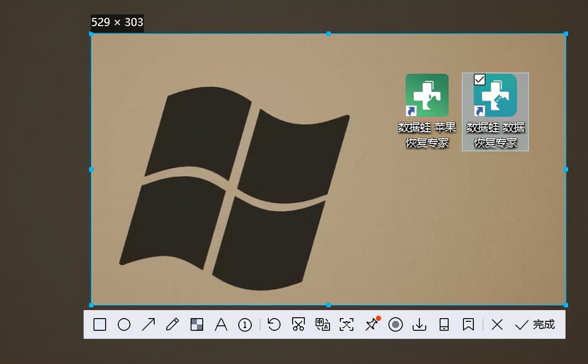This screenshot has height=364, width=588.
Task: Save the screenshot via download icon
Action: [x=419, y=324]
